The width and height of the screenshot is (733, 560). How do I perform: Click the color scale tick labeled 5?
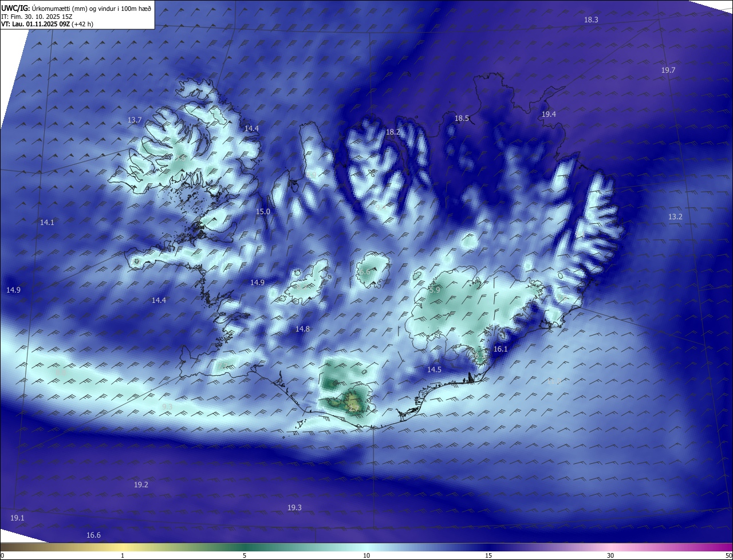point(245,555)
